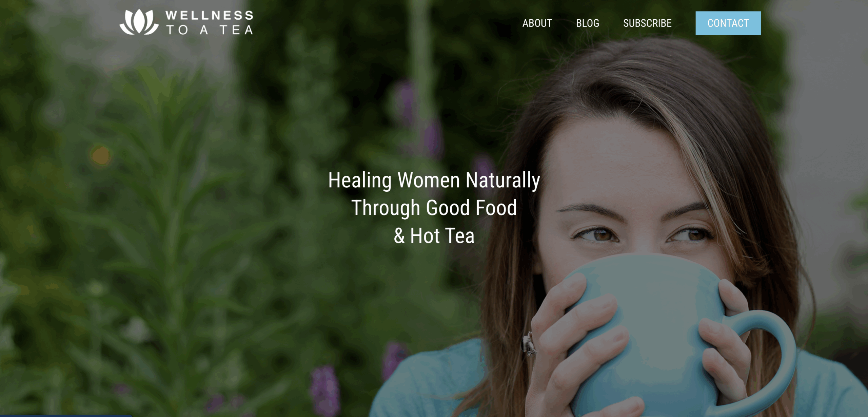This screenshot has height=417, width=868.
Task: Click the white lotus flower logo icon
Action: (139, 22)
